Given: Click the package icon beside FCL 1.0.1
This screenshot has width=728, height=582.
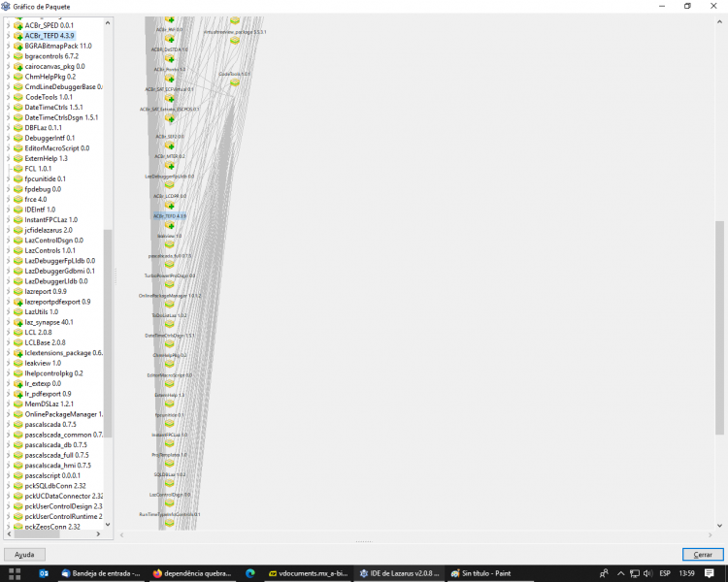Looking at the screenshot, I should (x=18, y=169).
